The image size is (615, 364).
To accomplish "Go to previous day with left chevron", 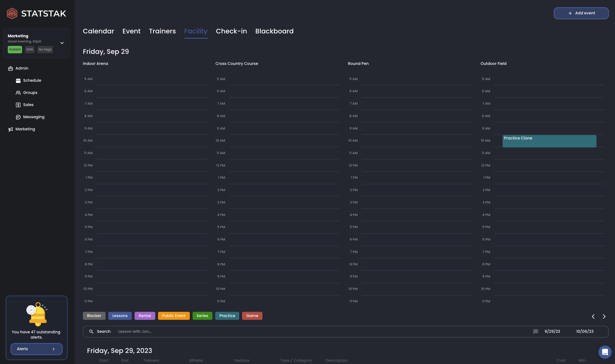I will (593, 316).
